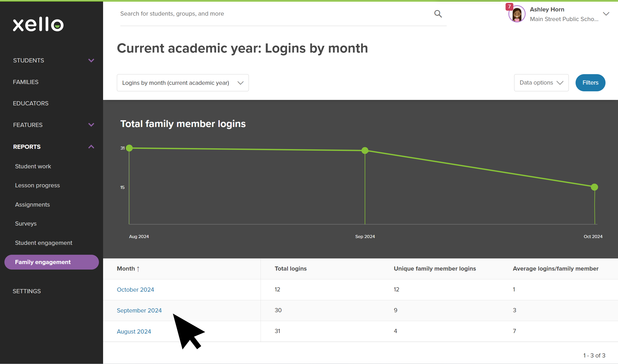The width and height of the screenshot is (618, 364).
Task: Open the Student work report
Action: pyautogui.click(x=33, y=166)
